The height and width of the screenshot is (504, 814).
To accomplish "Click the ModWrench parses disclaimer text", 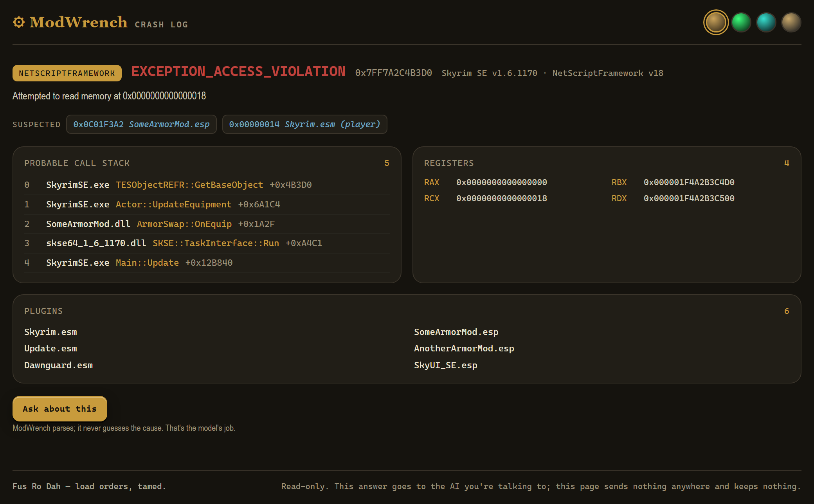I will coord(124,428).
